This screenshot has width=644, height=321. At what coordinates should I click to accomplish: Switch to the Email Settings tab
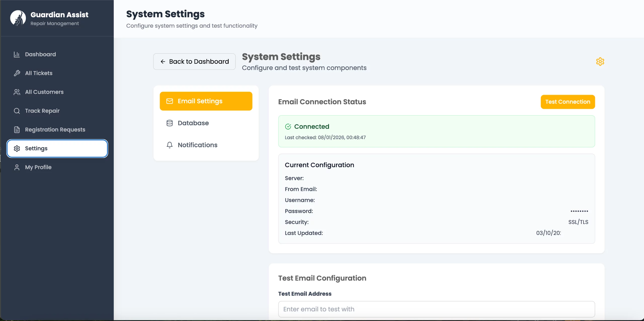[206, 101]
